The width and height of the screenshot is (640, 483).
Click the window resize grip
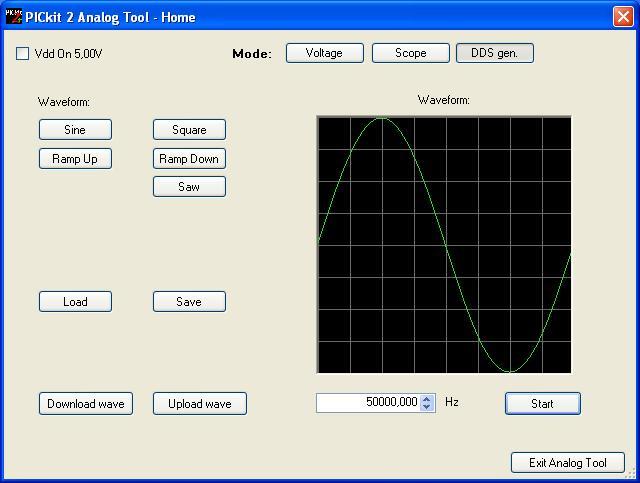click(631, 473)
